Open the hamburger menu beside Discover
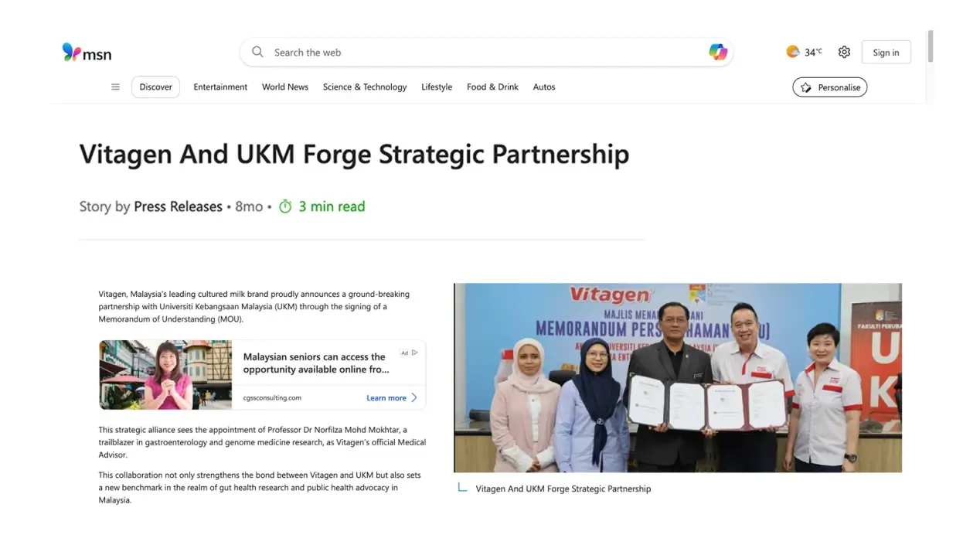980x552 pixels. (x=115, y=87)
